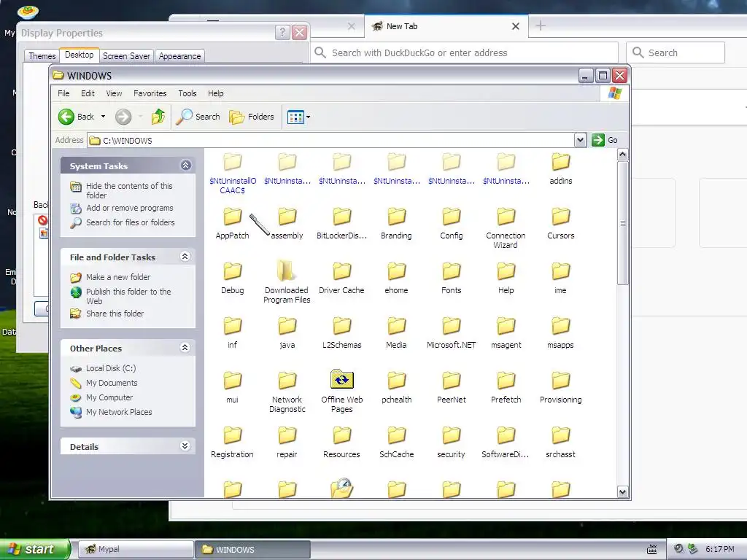This screenshot has height=560, width=747.
Task: Select the assembly folder
Action: pos(287,223)
